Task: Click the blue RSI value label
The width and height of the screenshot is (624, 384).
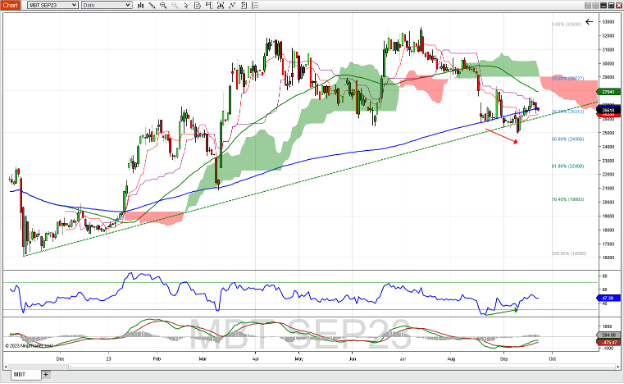Action: [x=609, y=298]
